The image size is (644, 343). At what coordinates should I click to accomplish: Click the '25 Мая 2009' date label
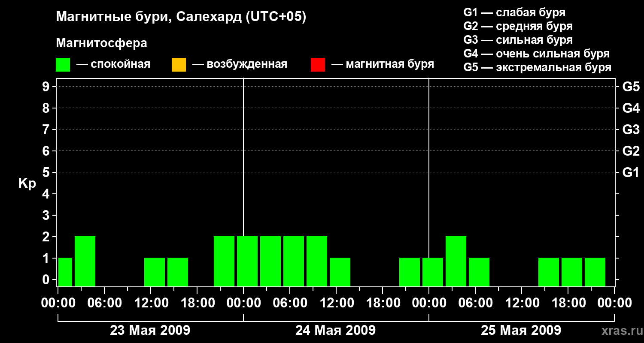click(521, 330)
